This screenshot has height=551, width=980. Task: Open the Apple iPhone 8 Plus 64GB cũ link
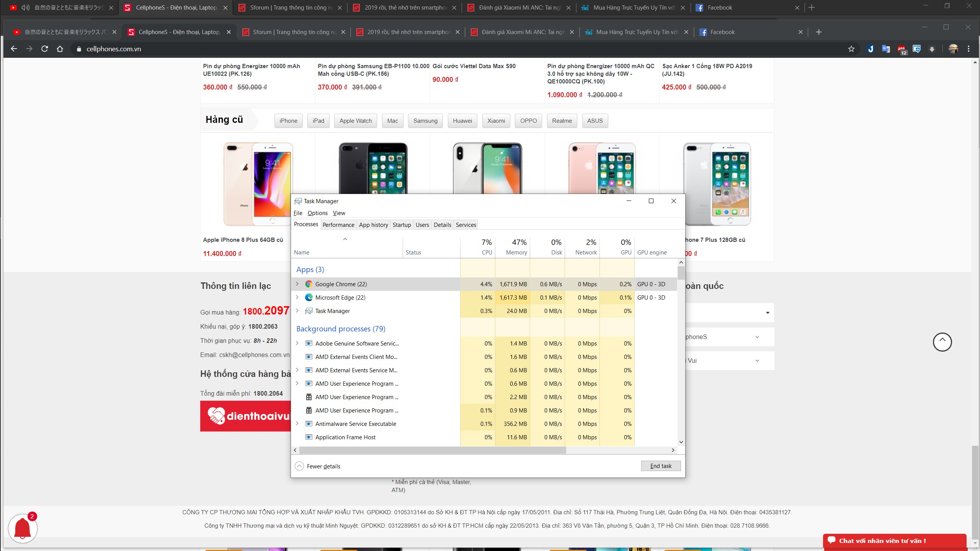point(243,240)
